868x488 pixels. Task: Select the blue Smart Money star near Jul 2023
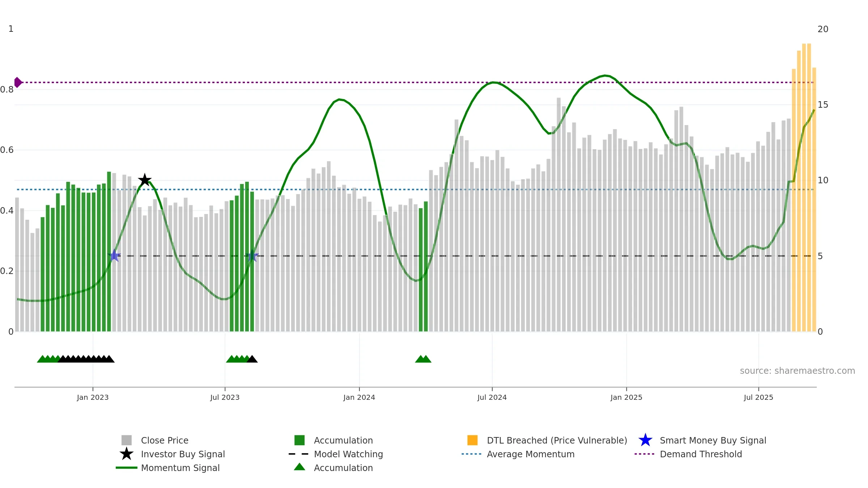(x=252, y=256)
